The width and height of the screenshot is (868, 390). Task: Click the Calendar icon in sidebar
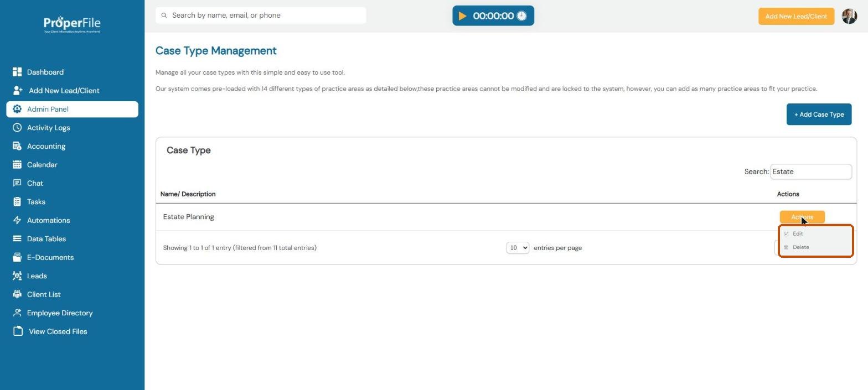pyautogui.click(x=17, y=165)
